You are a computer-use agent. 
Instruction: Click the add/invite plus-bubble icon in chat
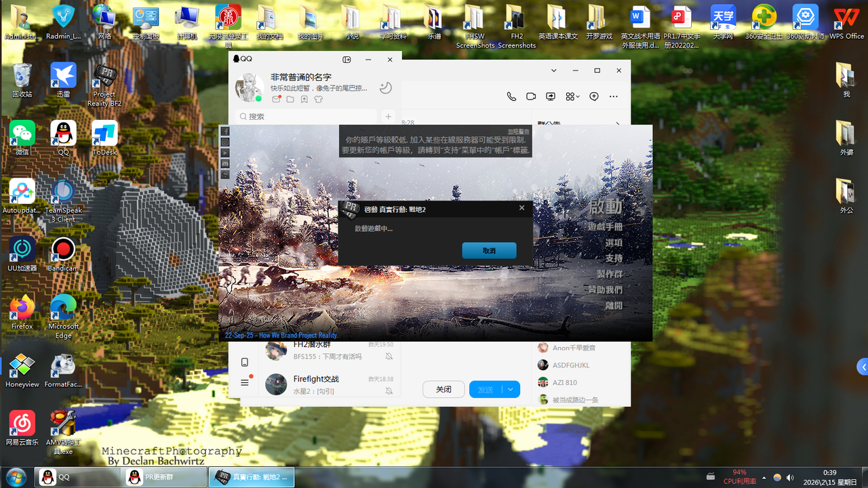pyautogui.click(x=594, y=96)
